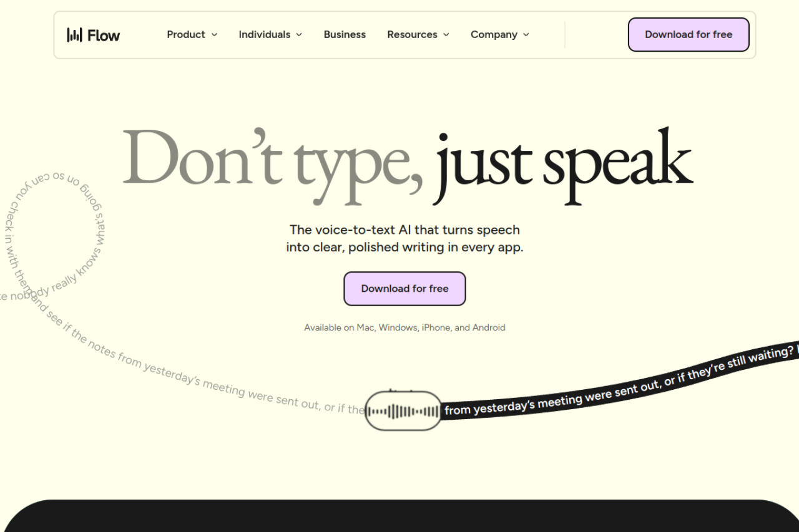Click 'Available on Mac, Windows, iPhone, and Android' text
The image size is (799, 532).
click(x=404, y=327)
